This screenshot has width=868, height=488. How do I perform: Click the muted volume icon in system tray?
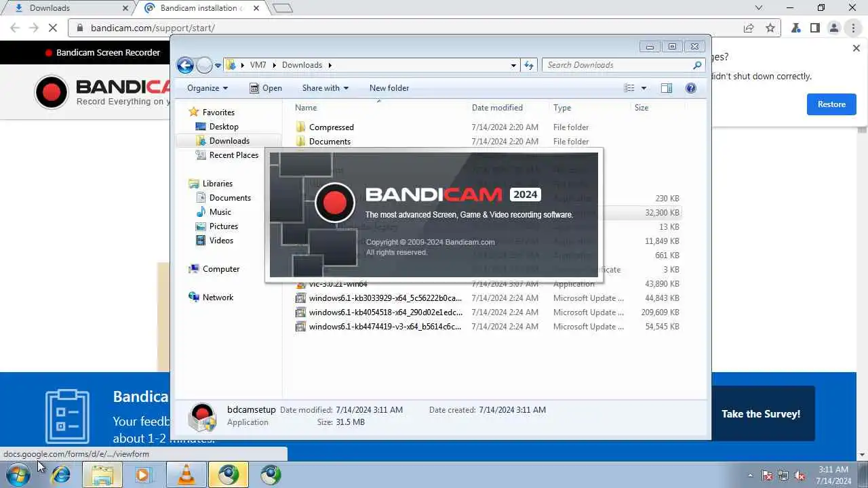click(800, 475)
